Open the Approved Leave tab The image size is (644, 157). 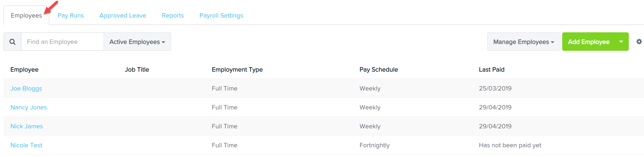[123, 15]
